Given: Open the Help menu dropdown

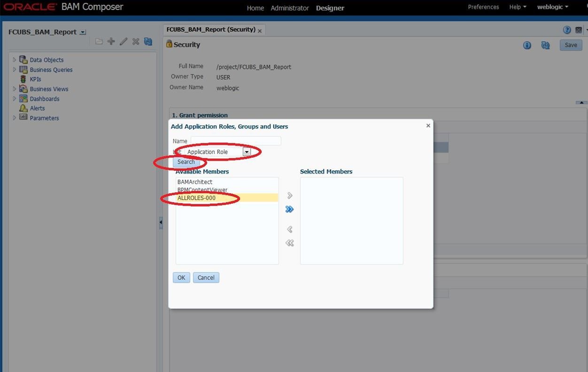Looking at the screenshot, I should click(518, 7).
